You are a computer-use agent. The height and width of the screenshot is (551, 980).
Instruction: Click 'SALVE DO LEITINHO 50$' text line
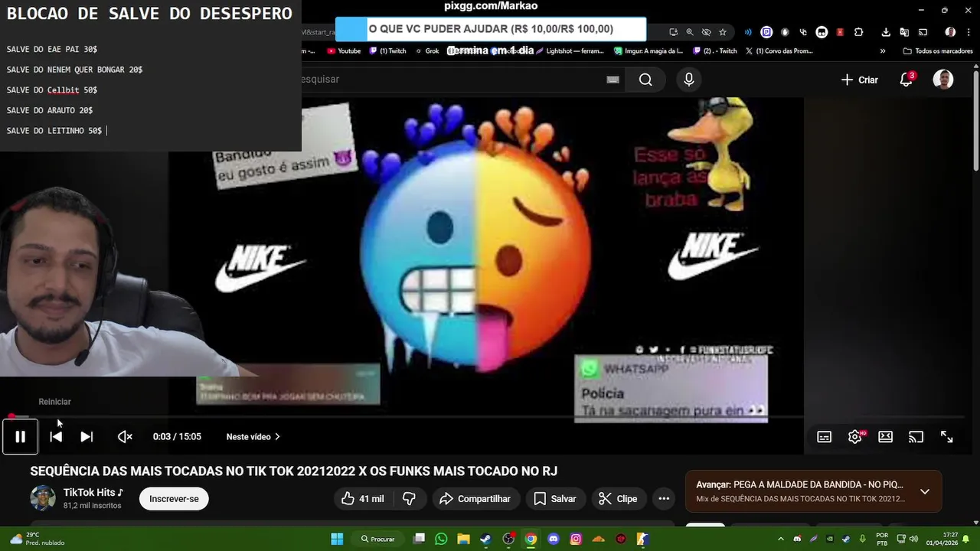(x=54, y=131)
